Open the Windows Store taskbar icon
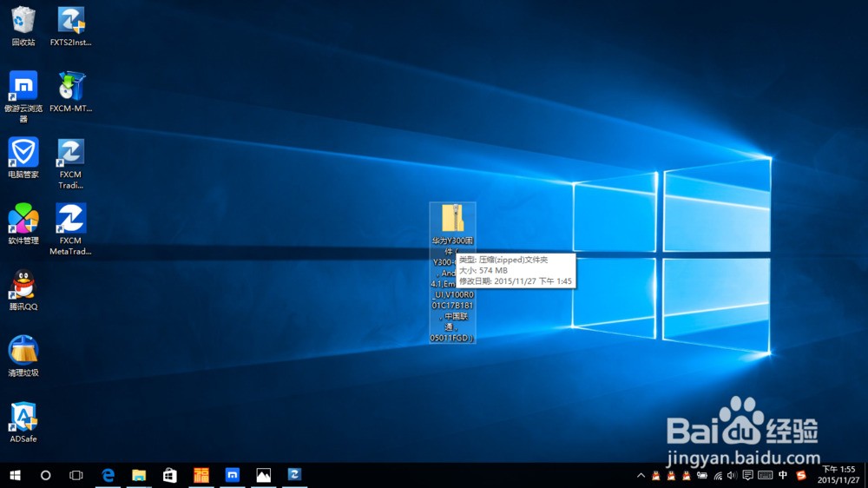 click(x=170, y=475)
